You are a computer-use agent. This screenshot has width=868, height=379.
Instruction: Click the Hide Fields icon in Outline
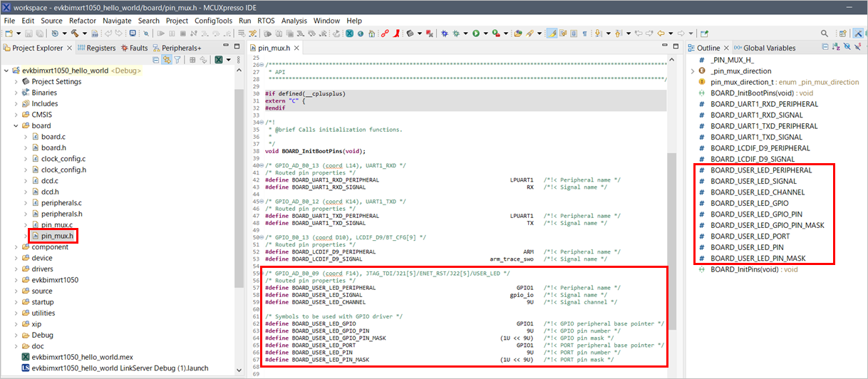[847, 48]
